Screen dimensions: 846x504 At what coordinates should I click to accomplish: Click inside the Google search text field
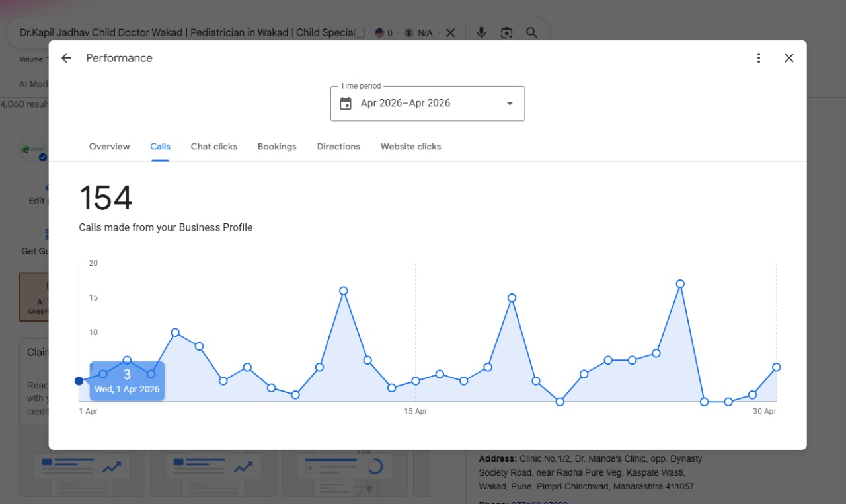(x=186, y=32)
